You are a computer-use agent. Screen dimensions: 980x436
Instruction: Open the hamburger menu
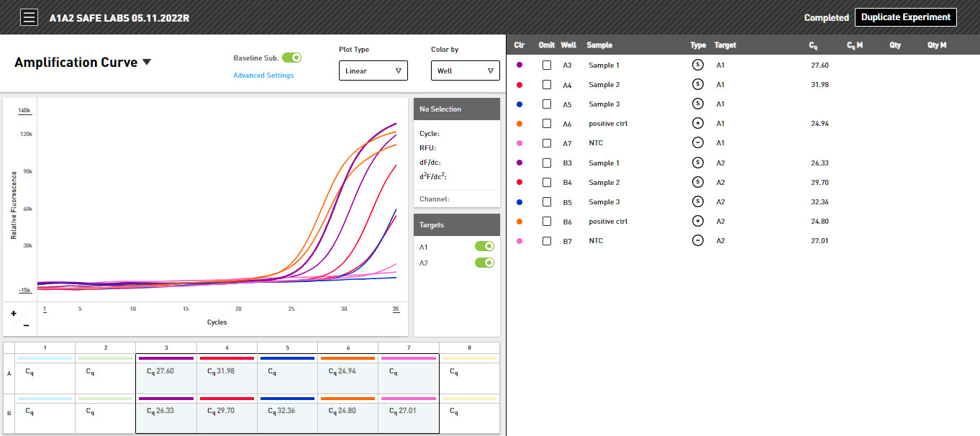[x=29, y=17]
